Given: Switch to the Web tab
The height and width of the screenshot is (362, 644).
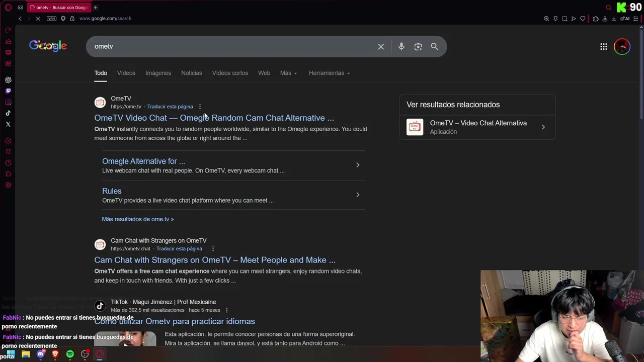Looking at the screenshot, I should 264,73.
